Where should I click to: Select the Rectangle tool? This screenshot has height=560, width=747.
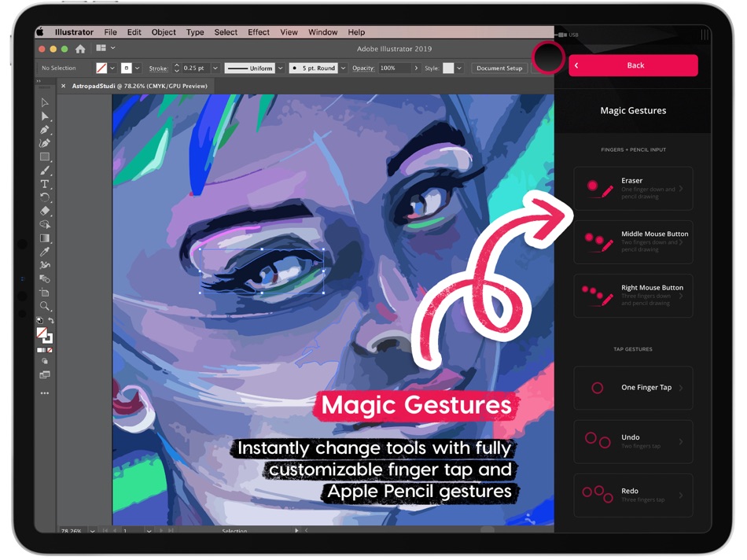point(45,157)
